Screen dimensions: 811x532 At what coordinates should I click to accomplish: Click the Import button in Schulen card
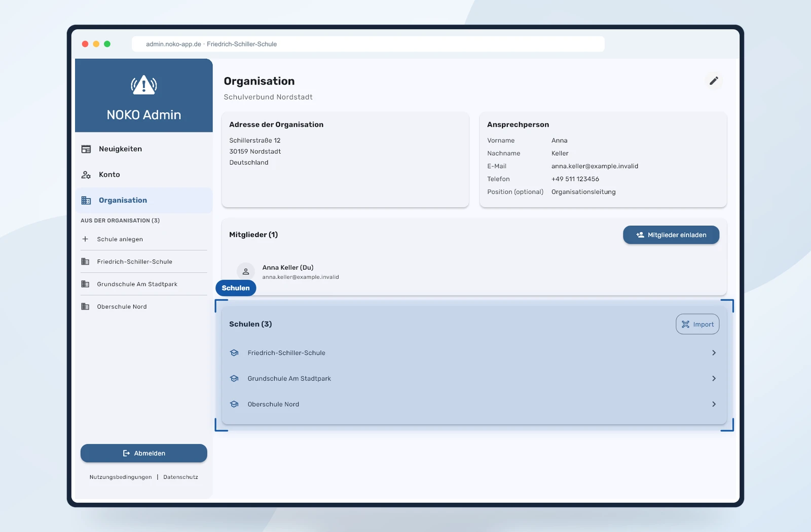pyautogui.click(x=697, y=324)
